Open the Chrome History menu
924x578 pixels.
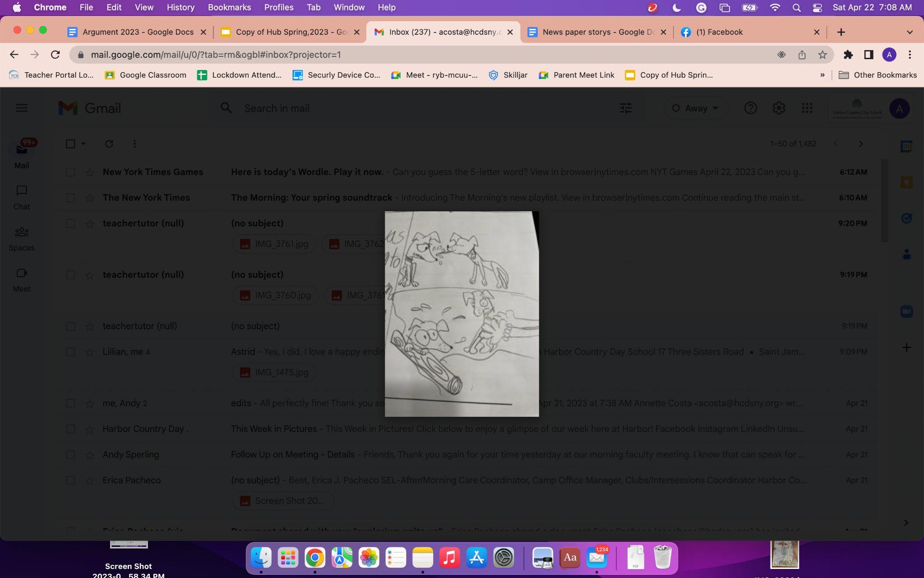[x=180, y=7]
